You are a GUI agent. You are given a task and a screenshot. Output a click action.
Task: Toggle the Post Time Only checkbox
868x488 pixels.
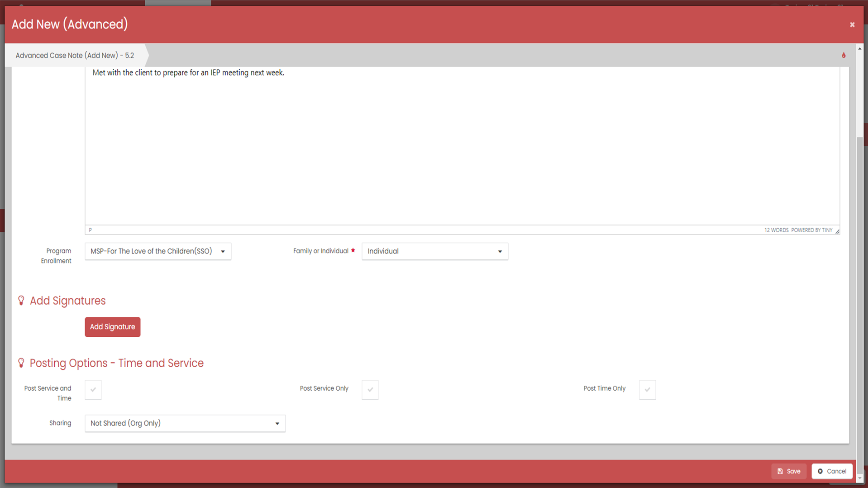coord(647,389)
